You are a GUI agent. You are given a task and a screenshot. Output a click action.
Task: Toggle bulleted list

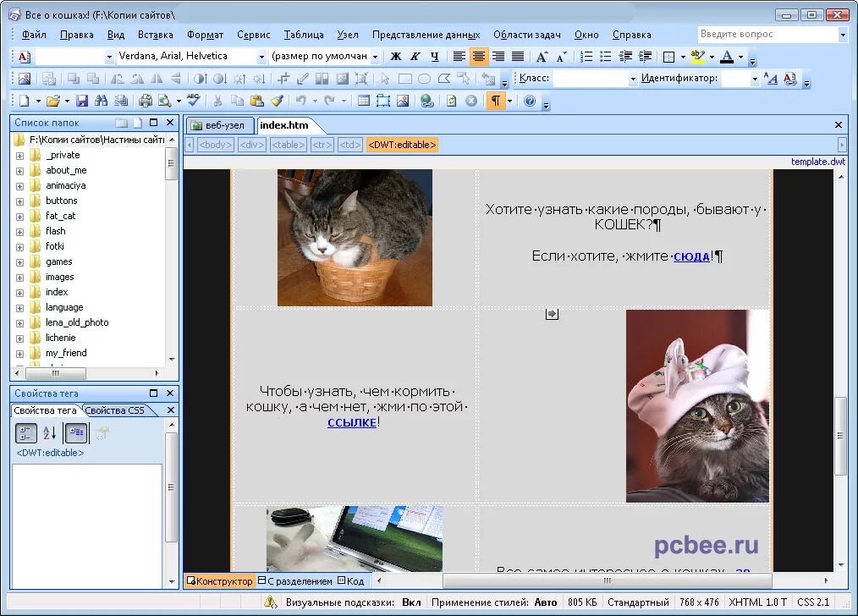point(605,57)
